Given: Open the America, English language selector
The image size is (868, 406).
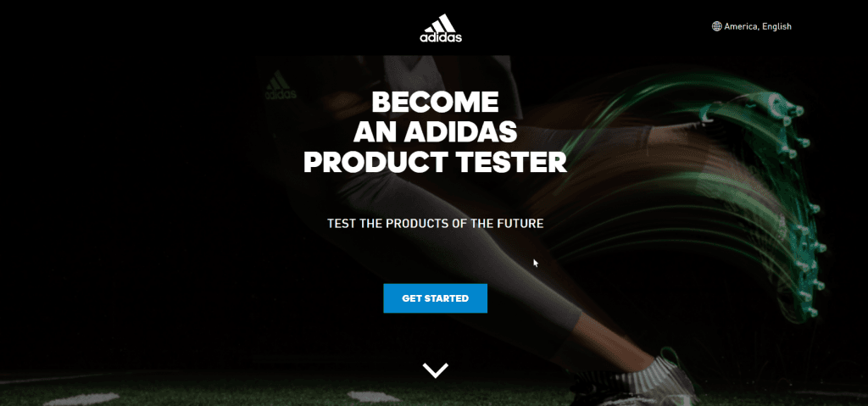Looking at the screenshot, I should tap(752, 26).
